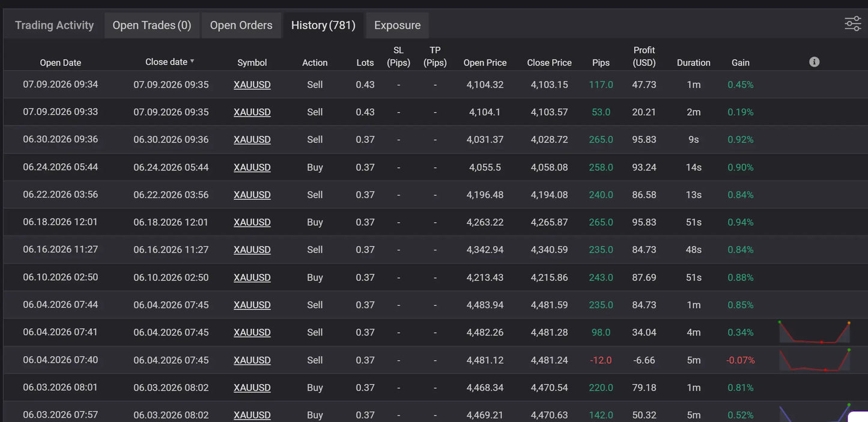Sort by Profit (USD) column header
The image size is (868, 422).
pyautogui.click(x=644, y=56)
